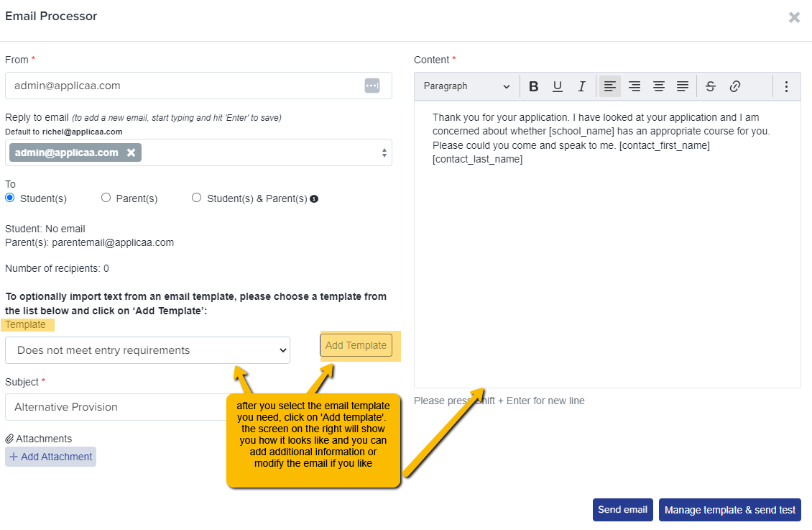Justify the email content text

point(683,86)
